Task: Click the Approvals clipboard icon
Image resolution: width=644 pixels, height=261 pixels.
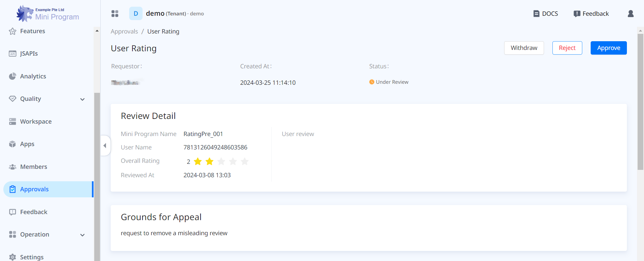Action: [x=13, y=189]
